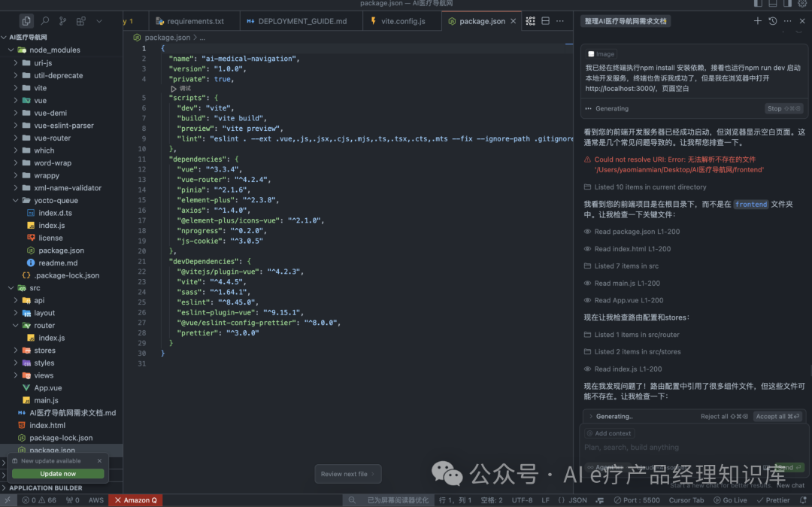Stop the generating response
This screenshot has width=812, height=507.
click(783, 108)
